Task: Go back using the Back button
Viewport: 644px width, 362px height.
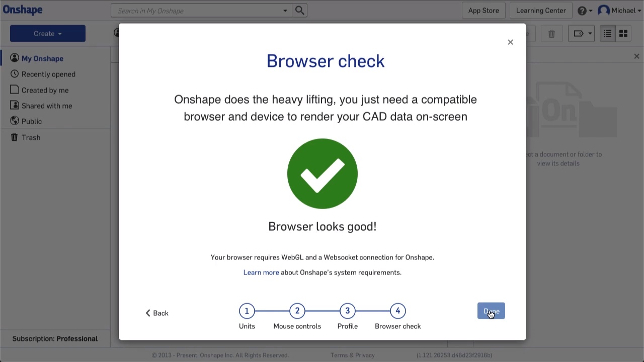Action: [x=157, y=313]
